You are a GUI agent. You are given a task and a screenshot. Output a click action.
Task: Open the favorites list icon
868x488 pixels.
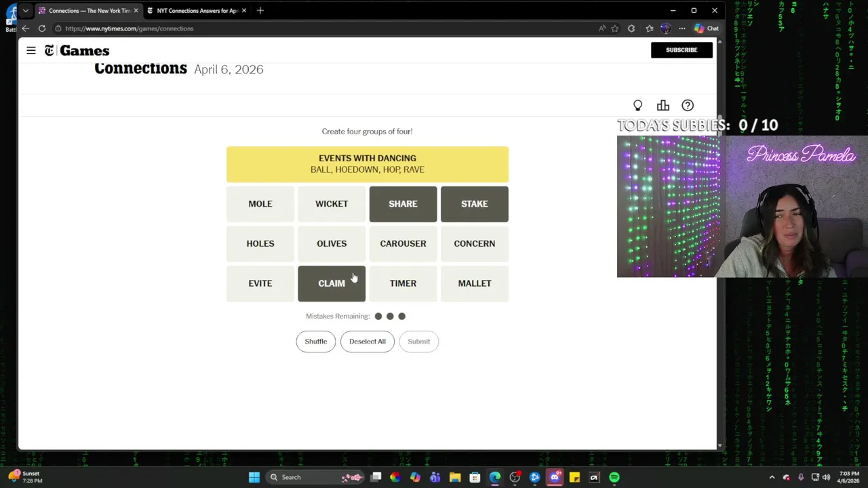pyautogui.click(x=649, y=28)
